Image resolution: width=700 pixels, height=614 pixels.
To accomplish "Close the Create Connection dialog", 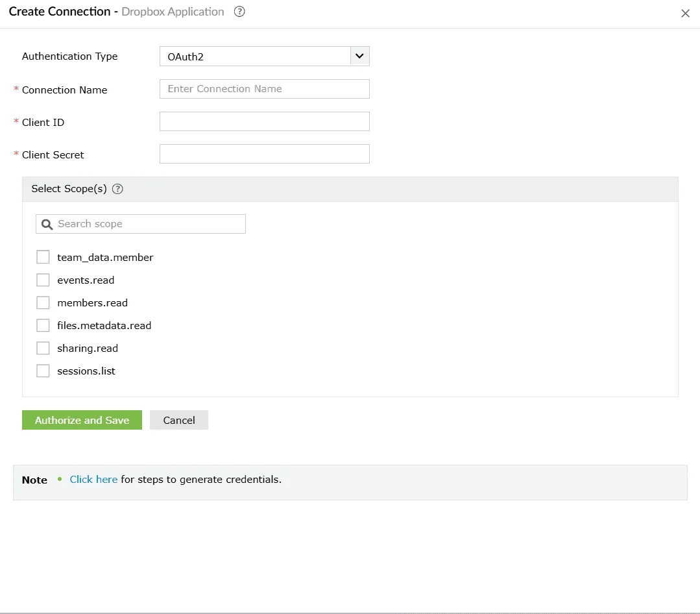I will (685, 14).
